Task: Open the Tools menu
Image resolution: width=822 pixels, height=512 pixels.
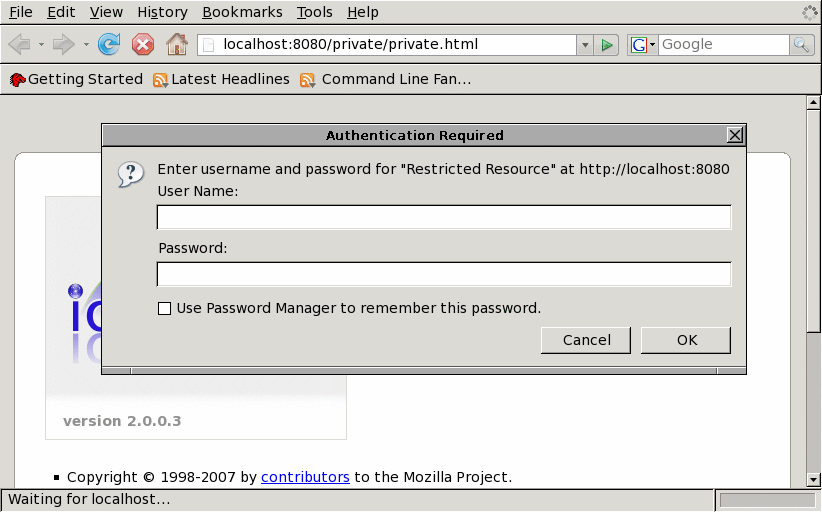Action: pos(315,12)
